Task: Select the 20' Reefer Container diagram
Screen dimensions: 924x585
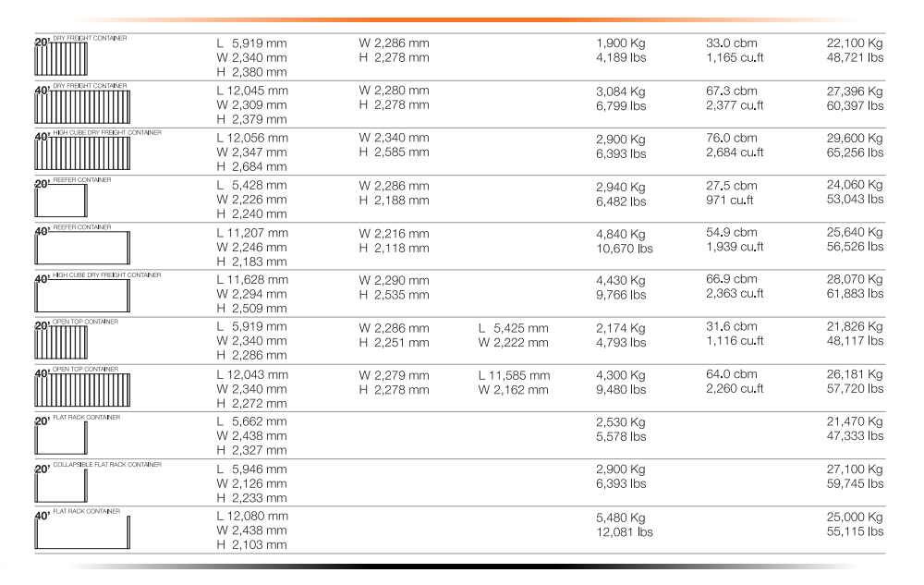Action: pos(61,201)
